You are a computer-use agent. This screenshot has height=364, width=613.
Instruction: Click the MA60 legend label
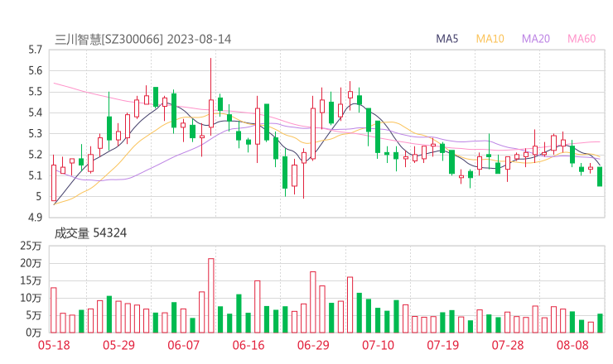click(x=582, y=39)
